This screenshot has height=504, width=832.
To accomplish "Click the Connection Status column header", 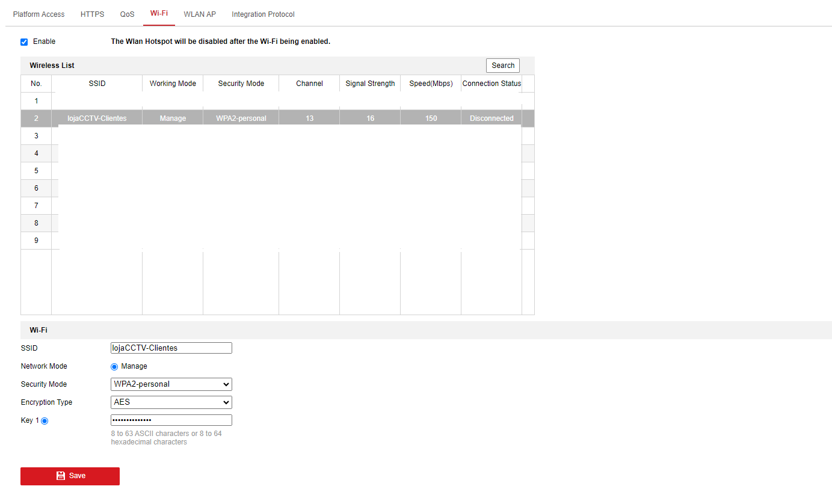I will (491, 84).
